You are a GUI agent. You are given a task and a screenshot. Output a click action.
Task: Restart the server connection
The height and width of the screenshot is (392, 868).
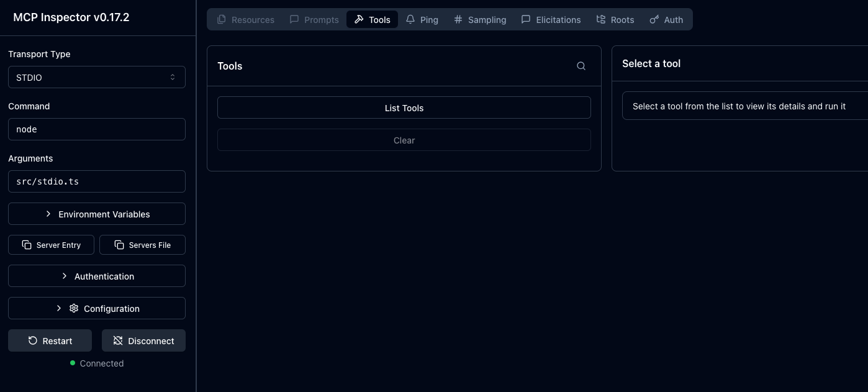pyautogui.click(x=50, y=340)
